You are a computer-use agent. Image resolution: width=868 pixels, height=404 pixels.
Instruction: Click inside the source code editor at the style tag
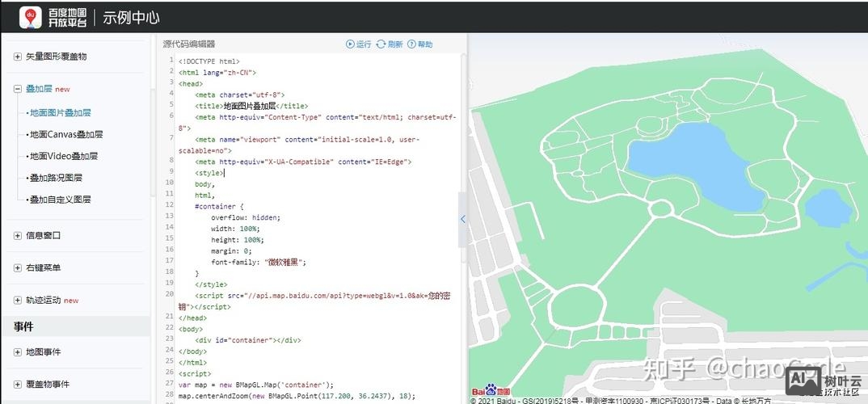pyautogui.click(x=209, y=173)
